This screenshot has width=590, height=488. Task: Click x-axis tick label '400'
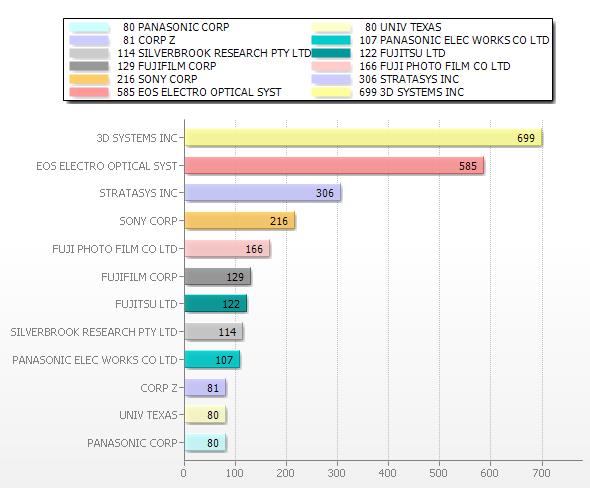[x=387, y=473]
